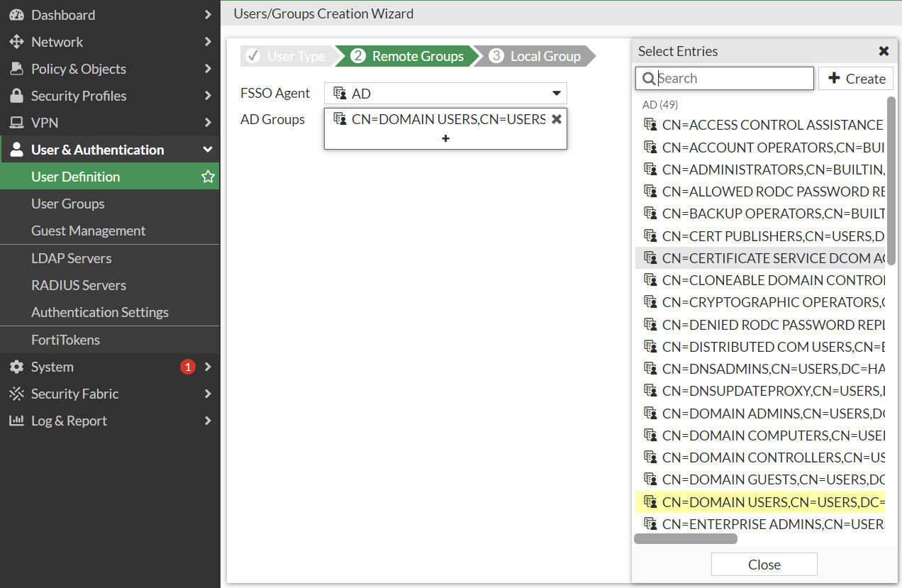Click the search magnifier in Select Entries
The image size is (902, 588).
click(x=649, y=78)
